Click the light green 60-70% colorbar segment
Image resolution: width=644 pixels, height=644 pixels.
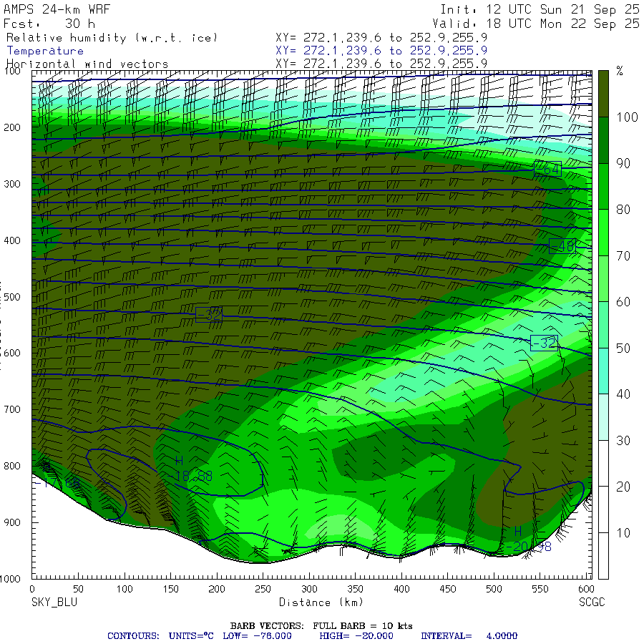603,278
